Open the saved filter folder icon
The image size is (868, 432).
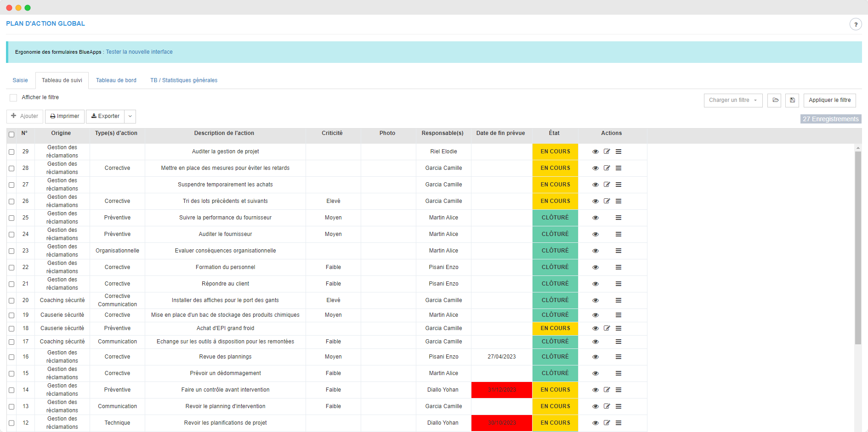[775, 100]
